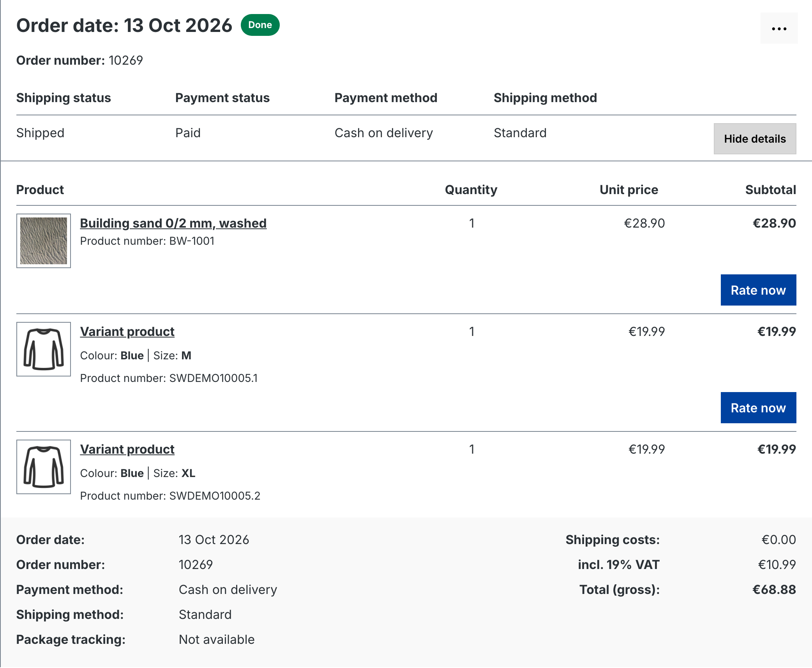Click the Building sand product thumbnail

point(44,241)
